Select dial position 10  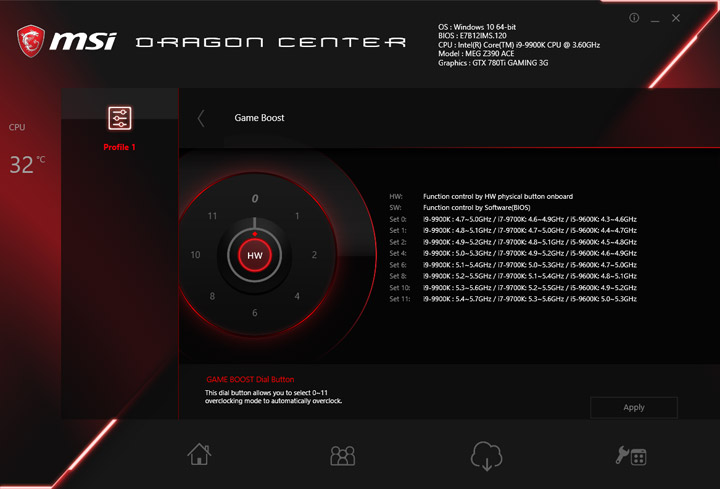tap(195, 255)
